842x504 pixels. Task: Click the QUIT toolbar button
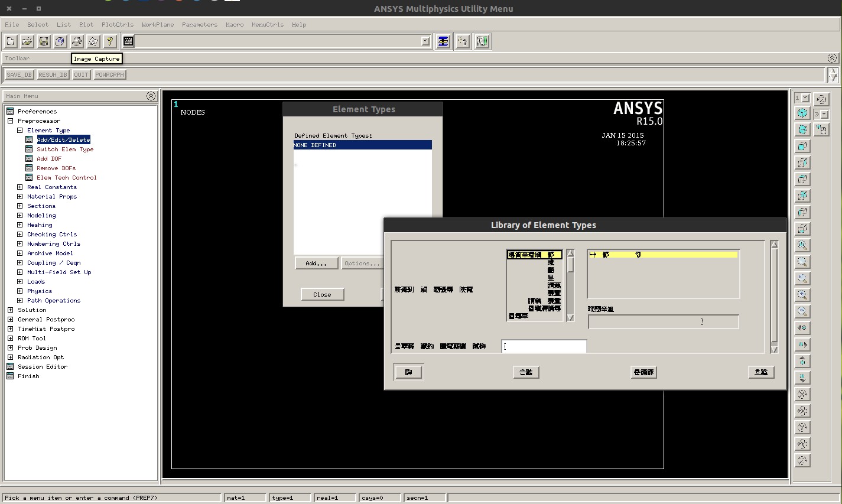81,74
